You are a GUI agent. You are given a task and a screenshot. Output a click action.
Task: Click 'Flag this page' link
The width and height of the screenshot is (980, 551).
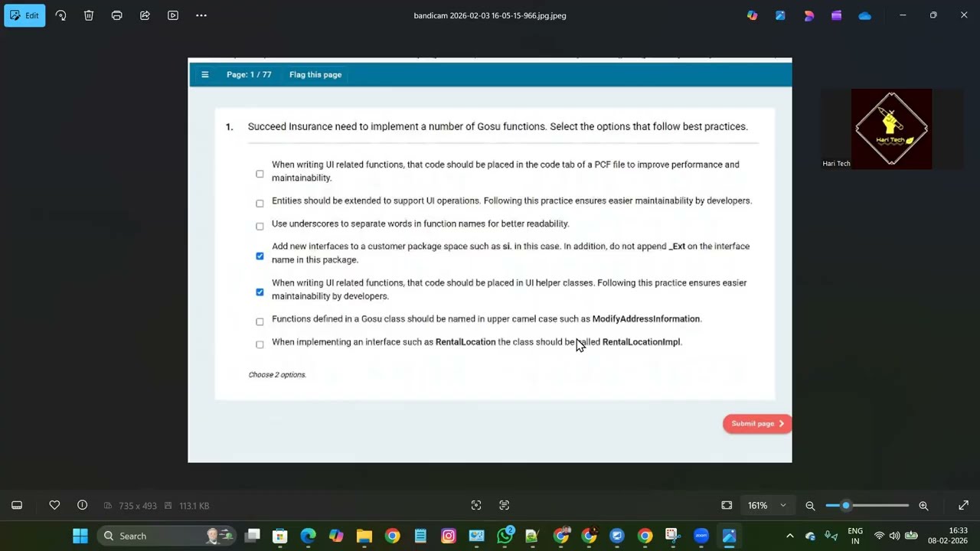315,74
